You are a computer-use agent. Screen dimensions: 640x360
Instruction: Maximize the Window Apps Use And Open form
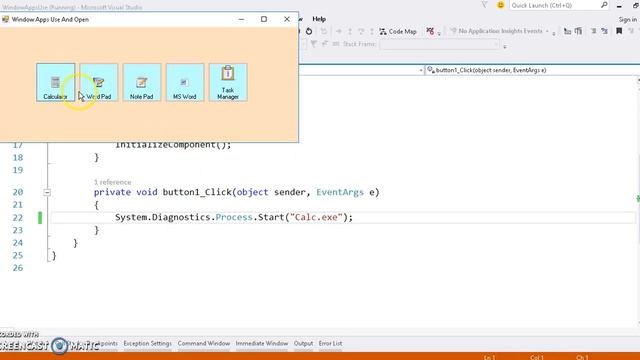(264, 19)
